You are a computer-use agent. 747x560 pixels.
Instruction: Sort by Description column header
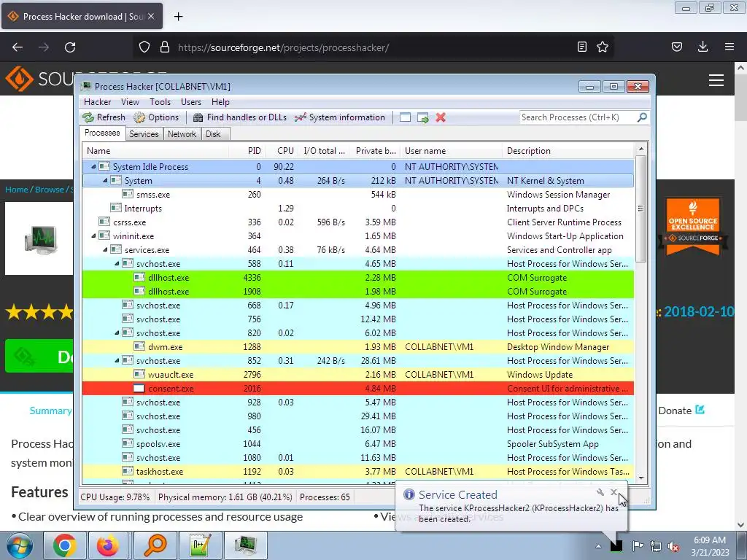pyautogui.click(x=568, y=151)
